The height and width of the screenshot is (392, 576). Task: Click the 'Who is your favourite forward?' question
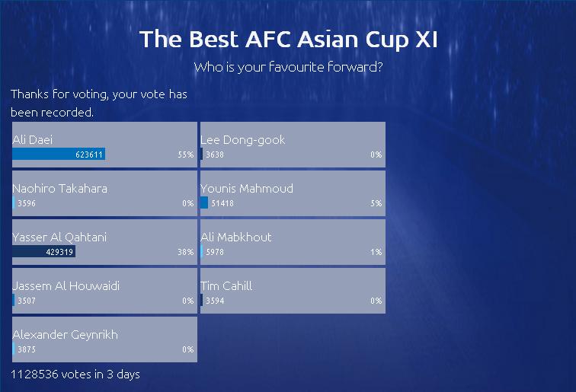[x=288, y=67]
